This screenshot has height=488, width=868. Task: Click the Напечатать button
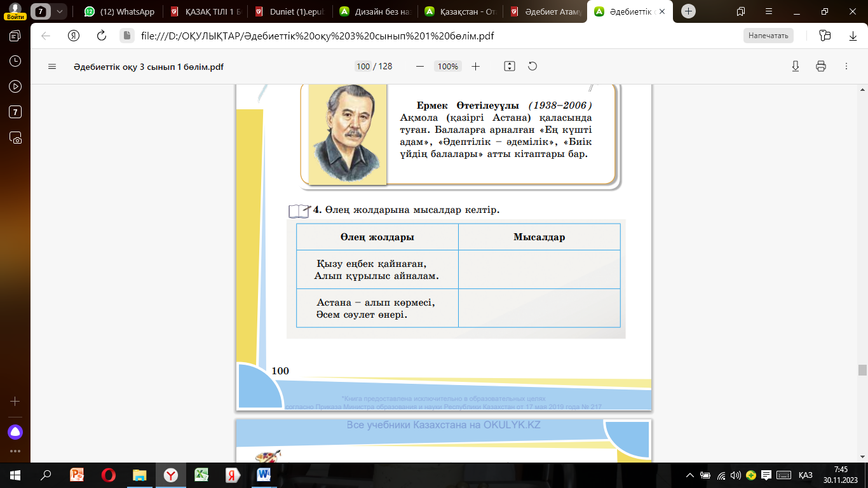[768, 36]
